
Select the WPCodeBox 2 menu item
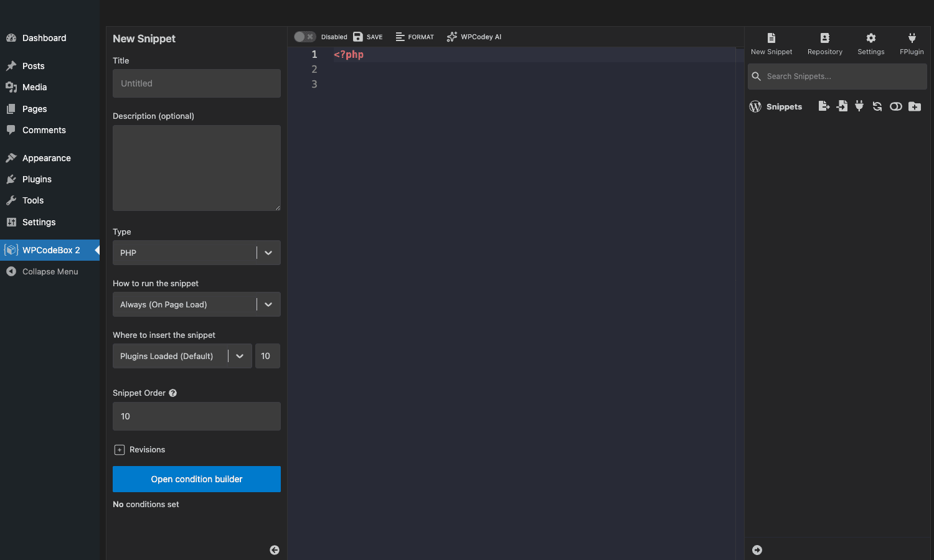coord(50,250)
